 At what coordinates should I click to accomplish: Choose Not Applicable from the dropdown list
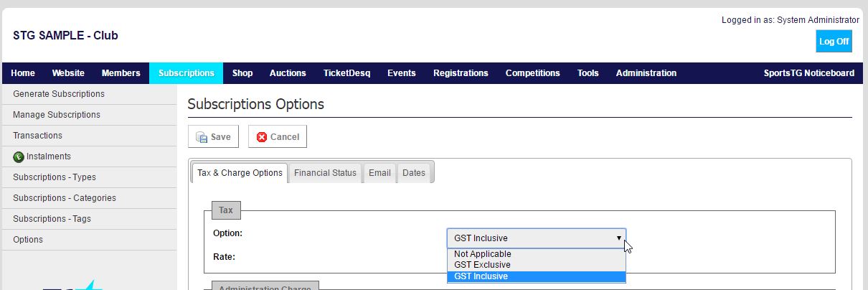(536, 254)
